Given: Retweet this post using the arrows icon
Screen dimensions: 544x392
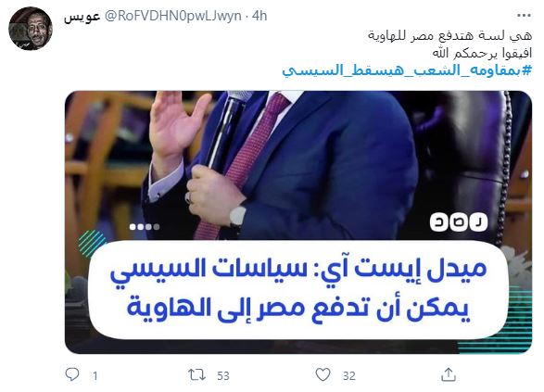Looking at the screenshot, I should [x=196, y=375].
